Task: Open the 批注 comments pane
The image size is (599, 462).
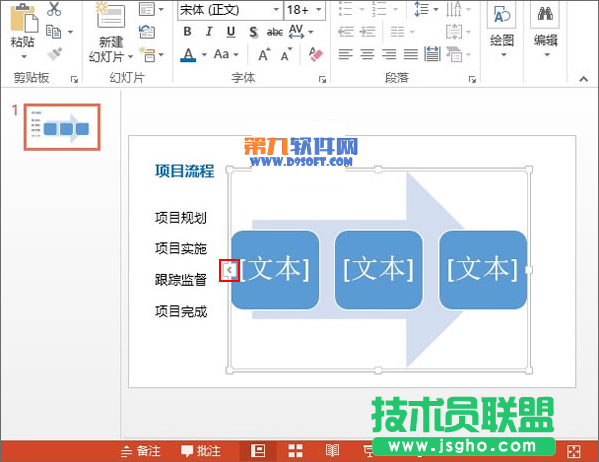Action: [x=201, y=451]
